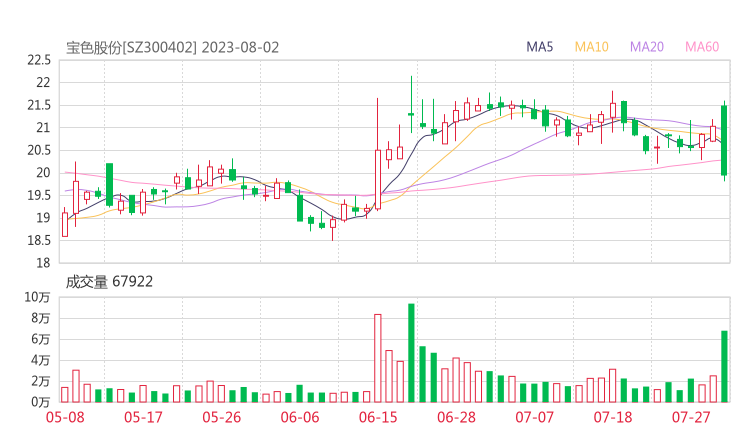Click the 22.5 price axis label
Image resolution: width=740 pixels, height=440 pixels.
click(39, 60)
